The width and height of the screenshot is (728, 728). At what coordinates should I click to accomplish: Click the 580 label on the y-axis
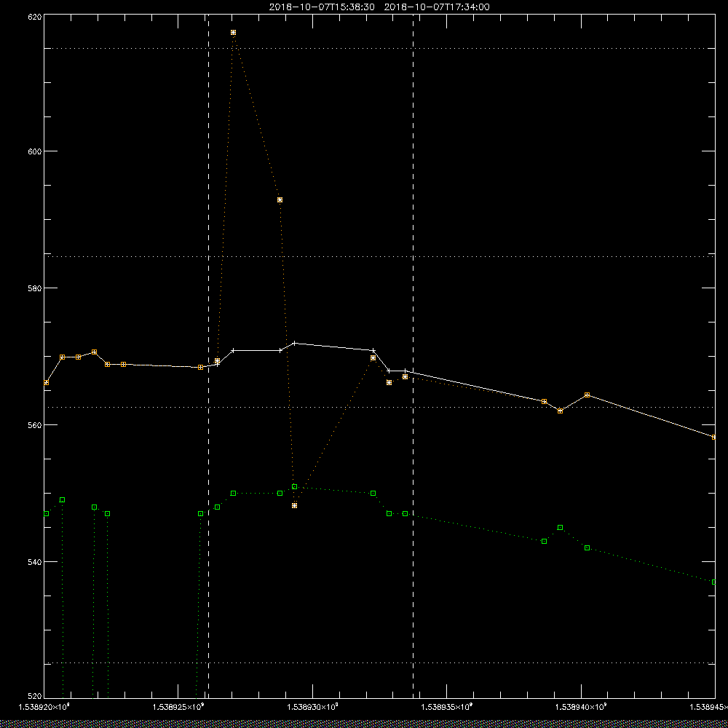[x=35, y=288]
